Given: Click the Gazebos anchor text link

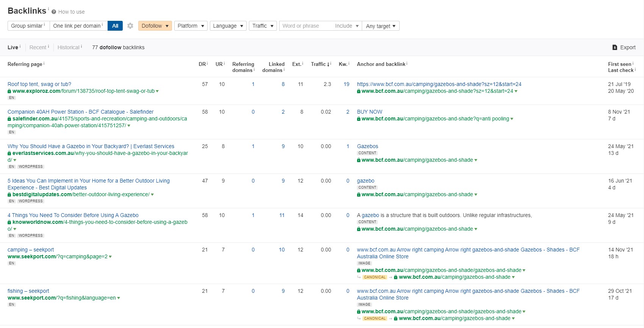Looking at the screenshot, I should coord(367,146).
